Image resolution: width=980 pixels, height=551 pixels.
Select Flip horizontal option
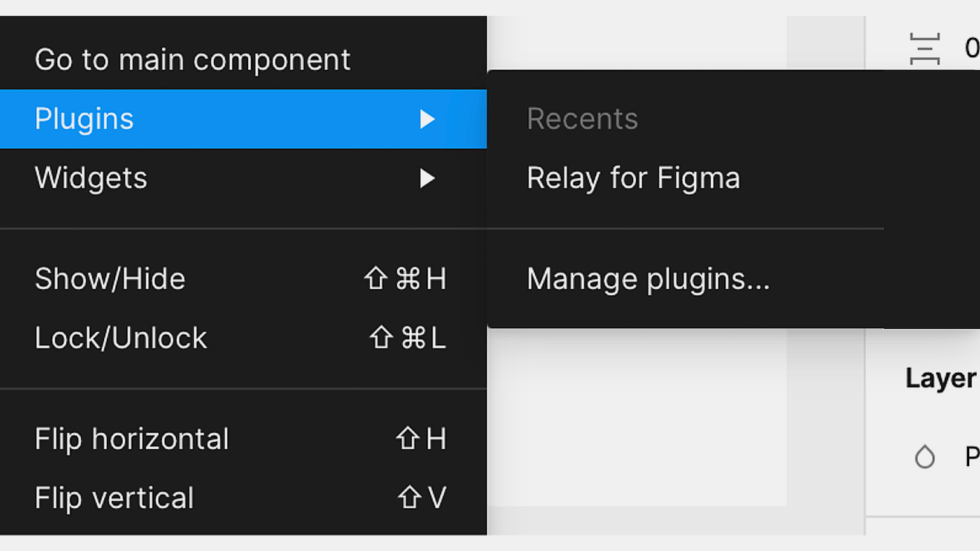[243, 439]
